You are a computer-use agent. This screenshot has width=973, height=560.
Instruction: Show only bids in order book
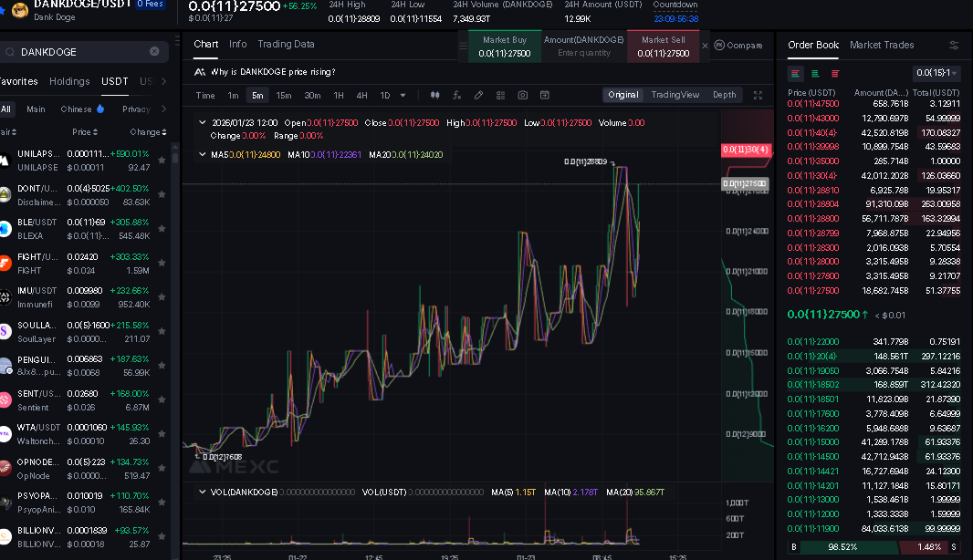[815, 73]
